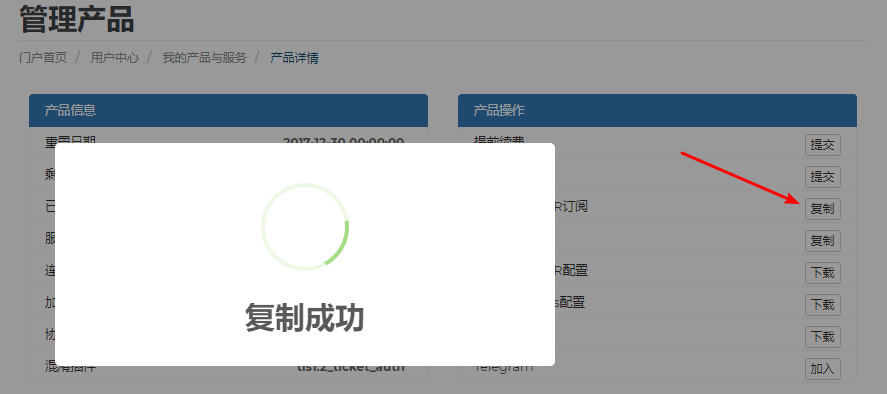Open 用户中心 from the breadcrumb
The image size is (887, 394).
point(115,58)
